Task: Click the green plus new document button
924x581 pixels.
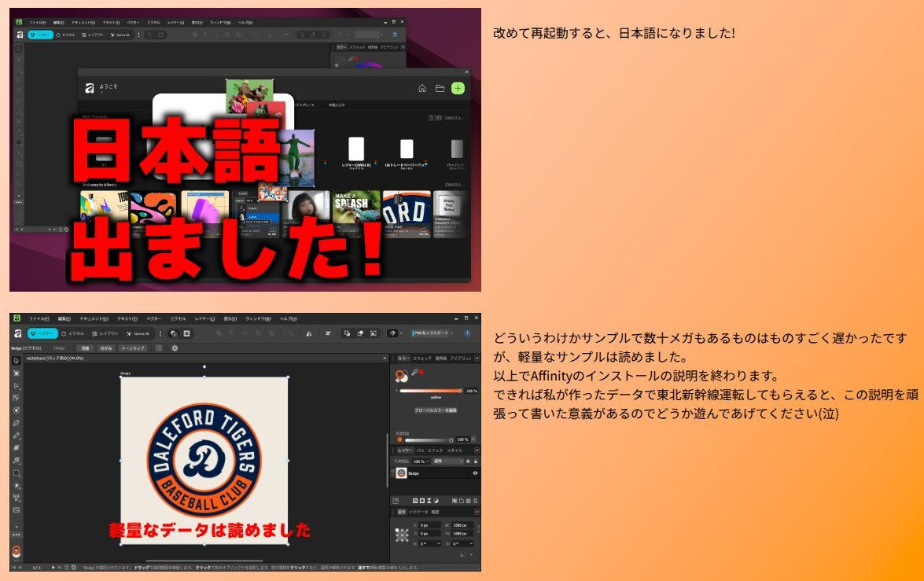Action: [x=458, y=88]
